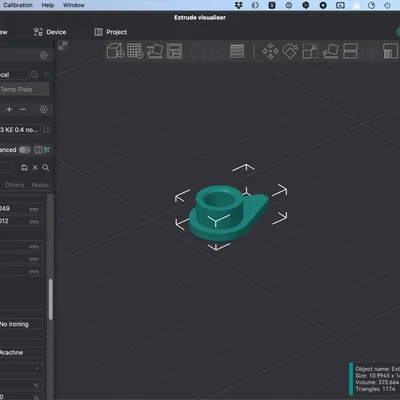This screenshot has width=400, height=400.
Task: Open filament settings hexagon gear icon
Action: (44, 109)
